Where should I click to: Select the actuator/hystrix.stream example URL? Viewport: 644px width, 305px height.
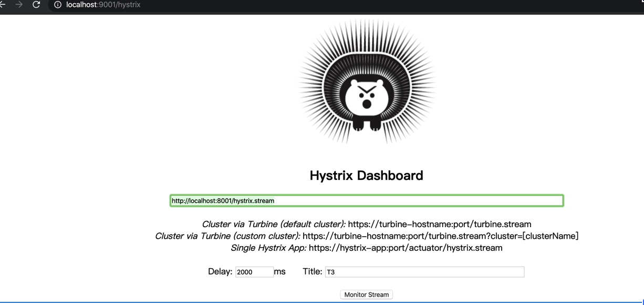[406, 248]
